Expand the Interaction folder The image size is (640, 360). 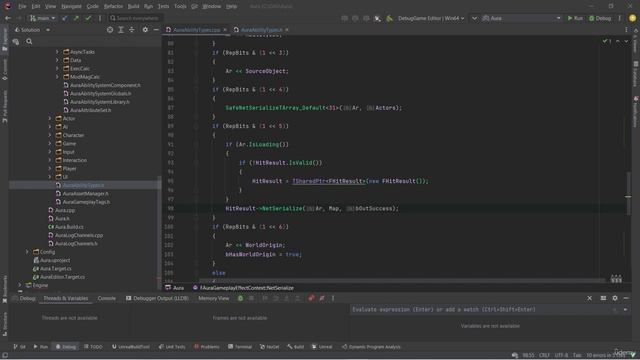click(50, 160)
